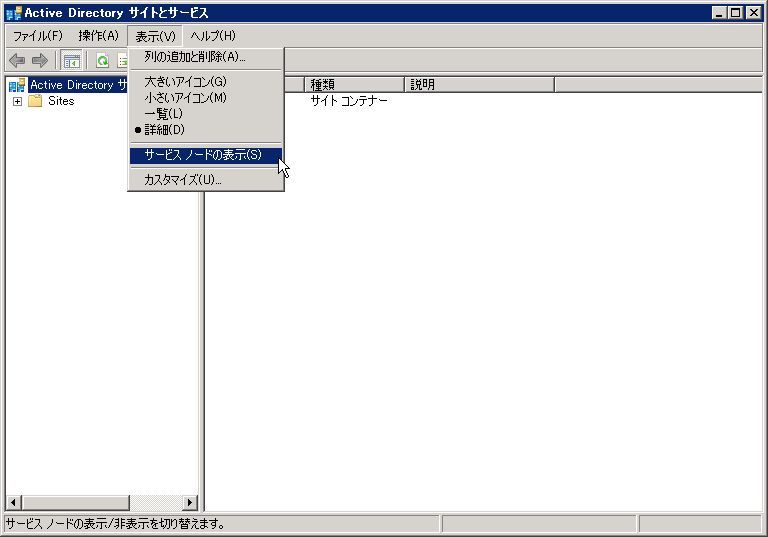Maximize the Active Directory window
The width and height of the screenshot is (768, 537).
pyautogui.click(x=736, y=13)
